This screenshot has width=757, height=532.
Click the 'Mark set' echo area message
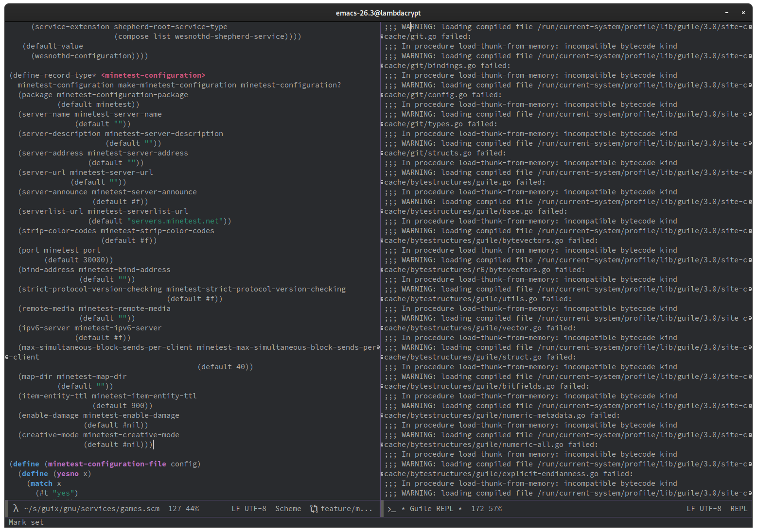pos(26,522)
